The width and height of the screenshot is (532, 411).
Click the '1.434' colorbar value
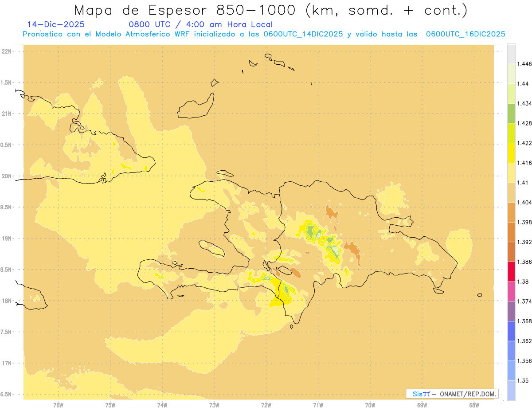click(x=524, y=103)
